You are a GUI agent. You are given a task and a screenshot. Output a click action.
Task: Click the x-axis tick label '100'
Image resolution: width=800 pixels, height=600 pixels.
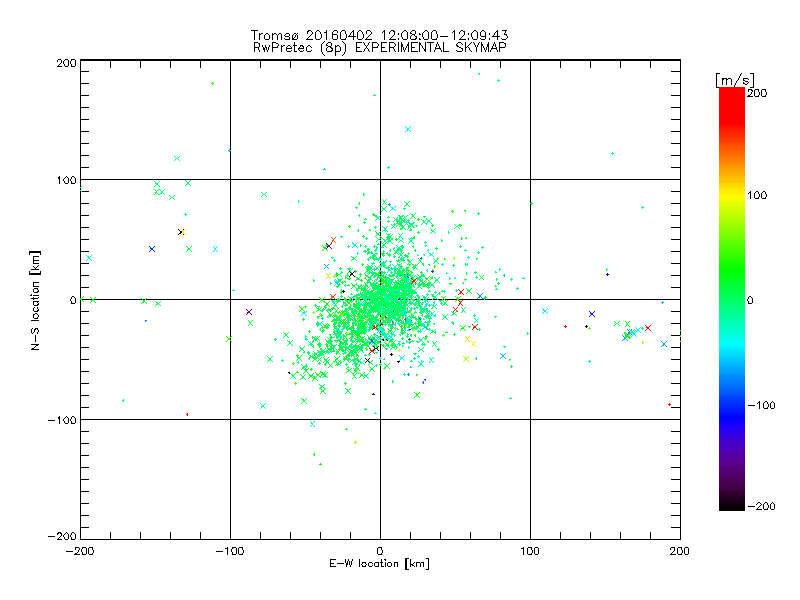click(530, 551)
